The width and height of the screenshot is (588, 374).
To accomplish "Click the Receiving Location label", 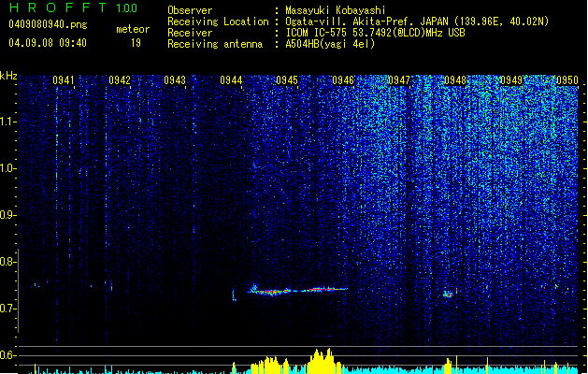I will pos(218,22).
